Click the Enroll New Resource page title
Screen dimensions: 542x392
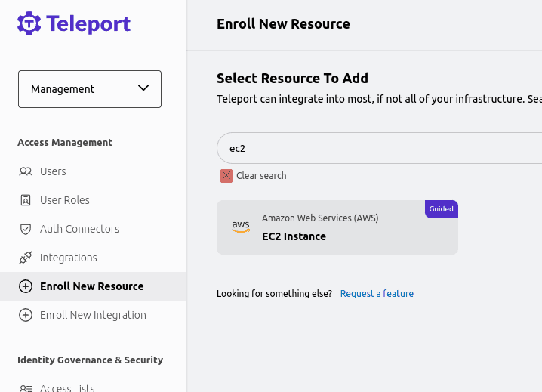point(283,24)
